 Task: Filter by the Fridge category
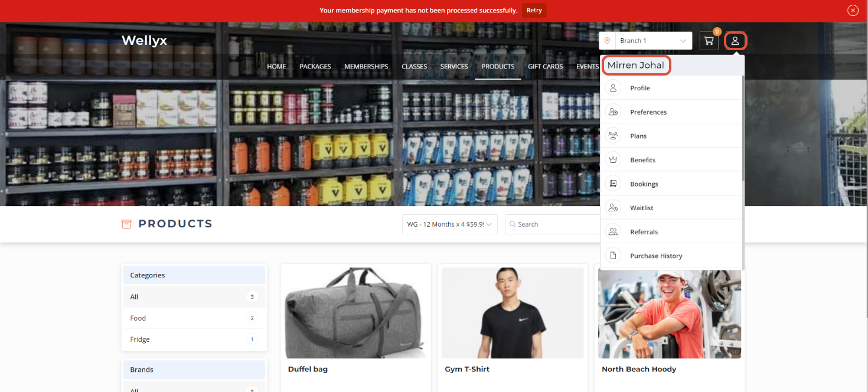pyautogui.click(x=194, y=339)
